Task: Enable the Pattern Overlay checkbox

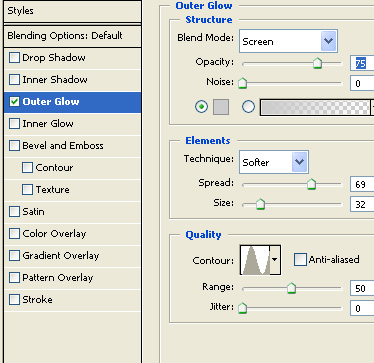Action: click(14, 277)
